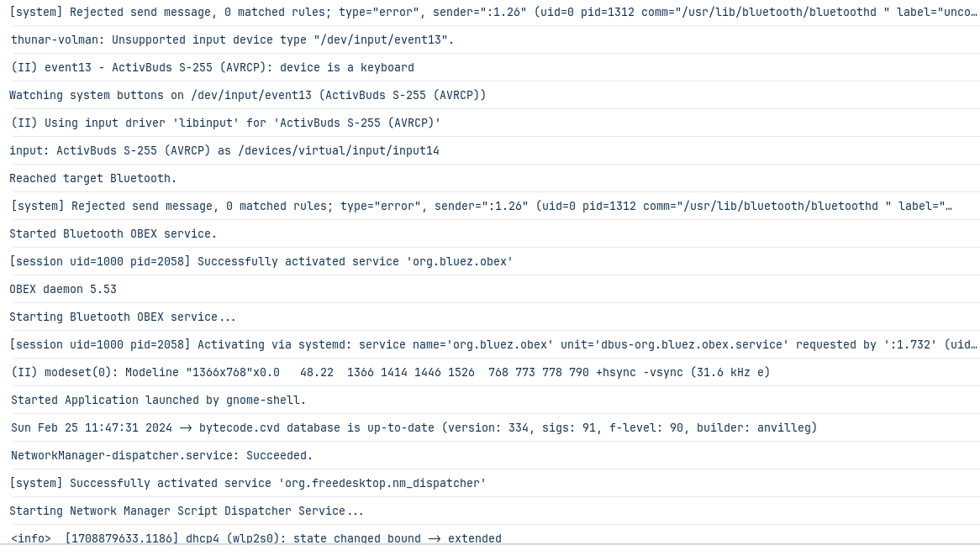Open the dhcp4 wlp2s0 state changed entry
Viewport: 980px width, 545px height.
coord(490,535)
